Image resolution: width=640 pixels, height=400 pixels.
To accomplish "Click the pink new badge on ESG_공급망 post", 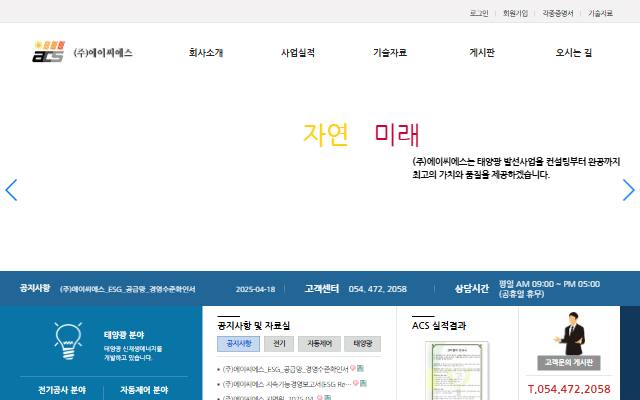I will pos(353,368).
